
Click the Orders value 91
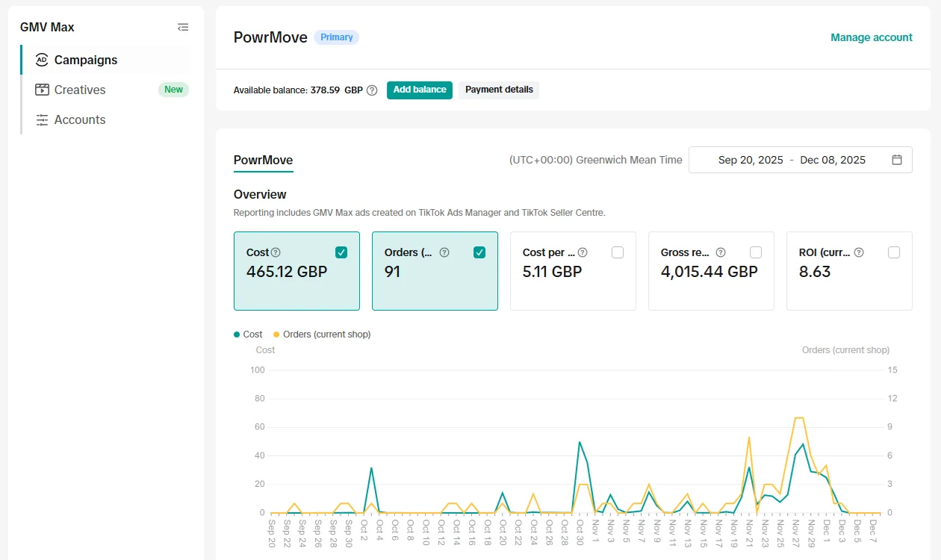(x=392, y=272)
